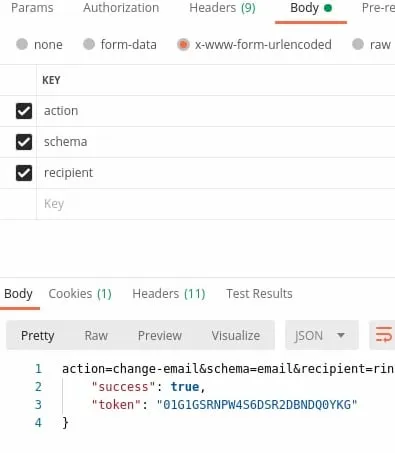
Task: Open the request Headers (9) tab
Action: pyautogui.click(x=222, y=8)
